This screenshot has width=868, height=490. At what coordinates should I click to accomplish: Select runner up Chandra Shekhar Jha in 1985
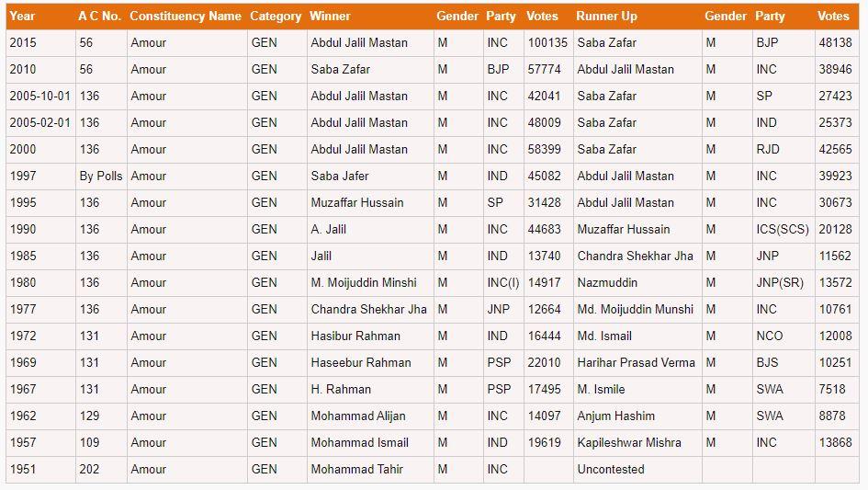point(635,256)
